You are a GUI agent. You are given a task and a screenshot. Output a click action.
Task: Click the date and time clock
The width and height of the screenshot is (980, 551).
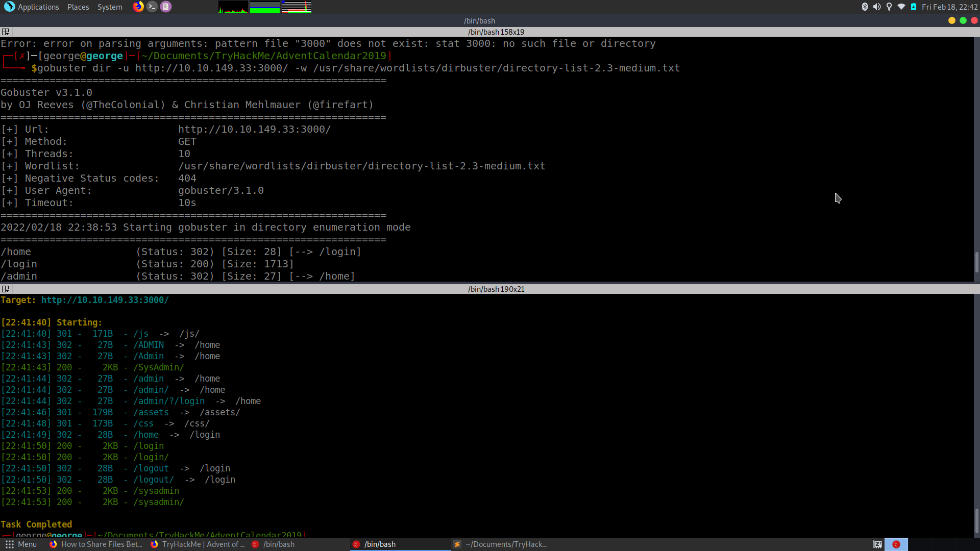click(x=949, y=7)
